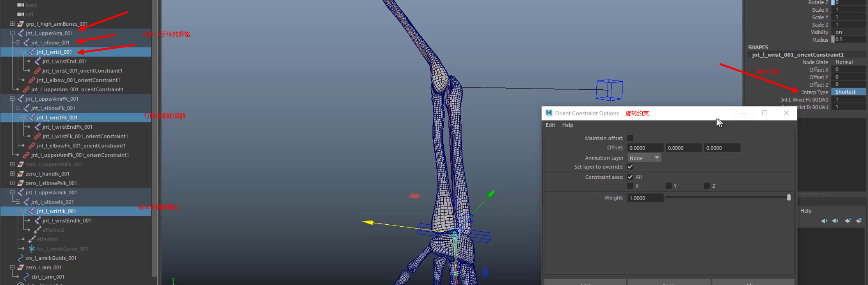Click the joint icon beside jnt_l_wristEnd_001

[x=38, y=61]
